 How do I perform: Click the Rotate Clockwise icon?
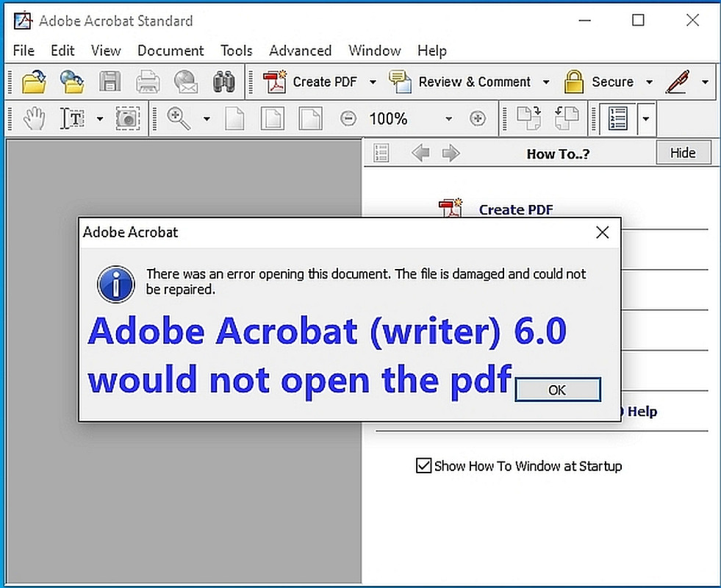(528, 118)
